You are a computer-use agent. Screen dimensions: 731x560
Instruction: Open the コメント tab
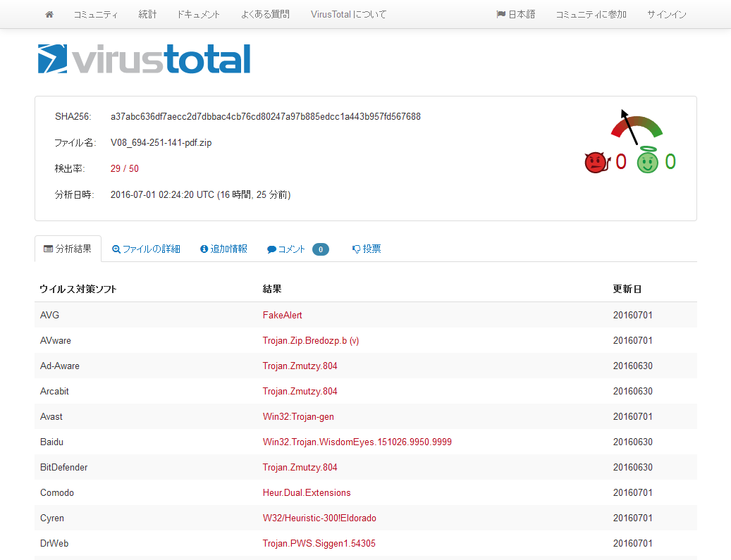(297, 249)
